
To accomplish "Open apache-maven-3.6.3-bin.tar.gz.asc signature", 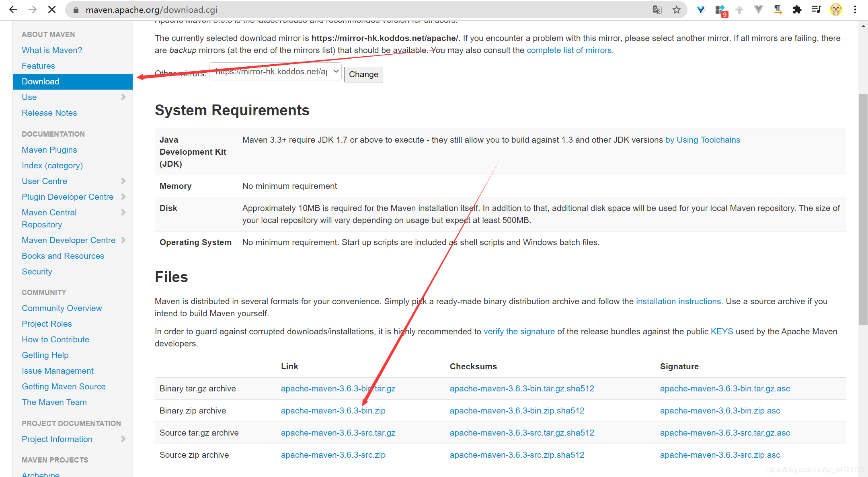I will (725, 389).
